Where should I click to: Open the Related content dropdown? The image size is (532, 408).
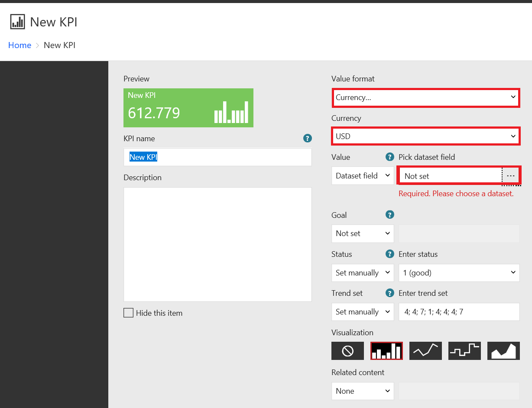[x=363, y=391]
